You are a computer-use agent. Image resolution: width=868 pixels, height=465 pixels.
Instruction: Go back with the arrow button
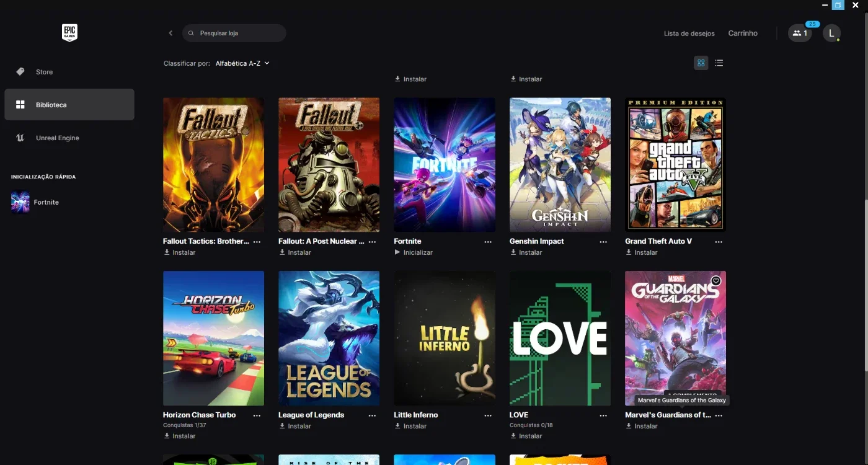coord(170,33)
